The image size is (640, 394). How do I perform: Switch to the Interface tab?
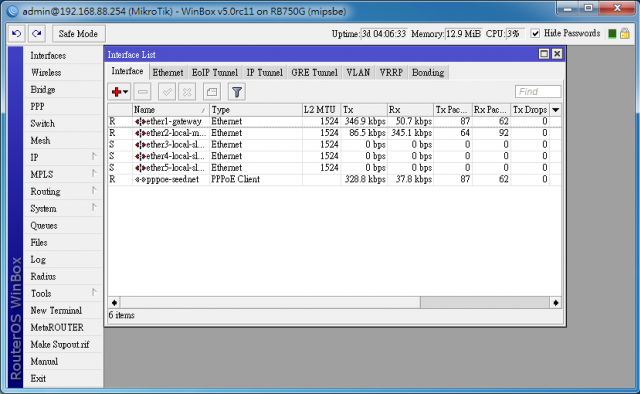[x=127, y=71]
